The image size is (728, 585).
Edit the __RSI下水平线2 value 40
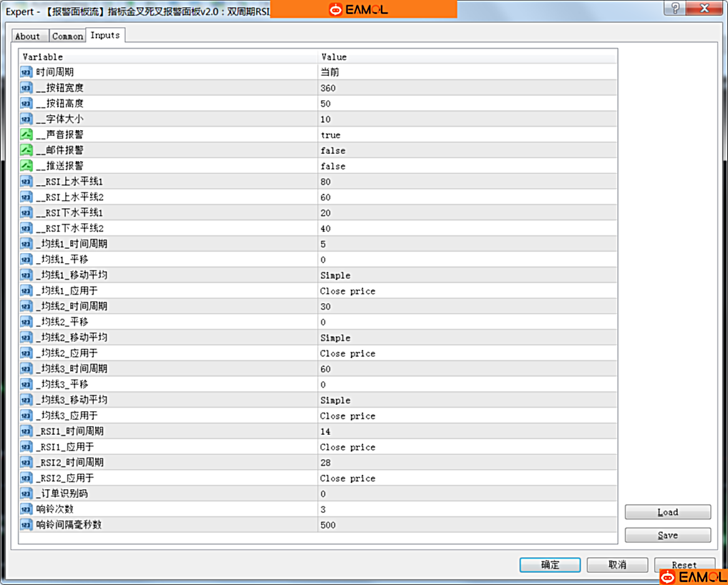coord(467,229)
